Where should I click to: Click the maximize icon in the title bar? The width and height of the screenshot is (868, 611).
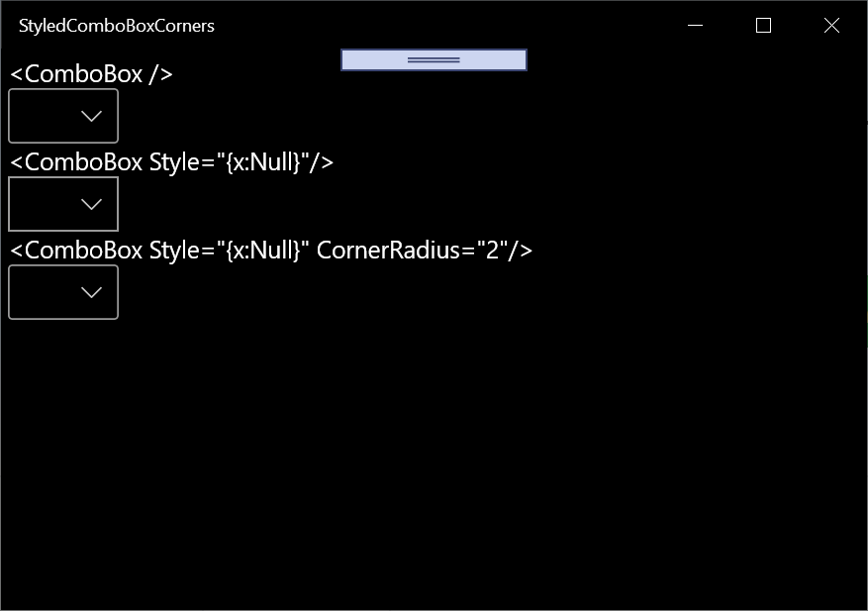pyautogui.click(x=762, y=26)
